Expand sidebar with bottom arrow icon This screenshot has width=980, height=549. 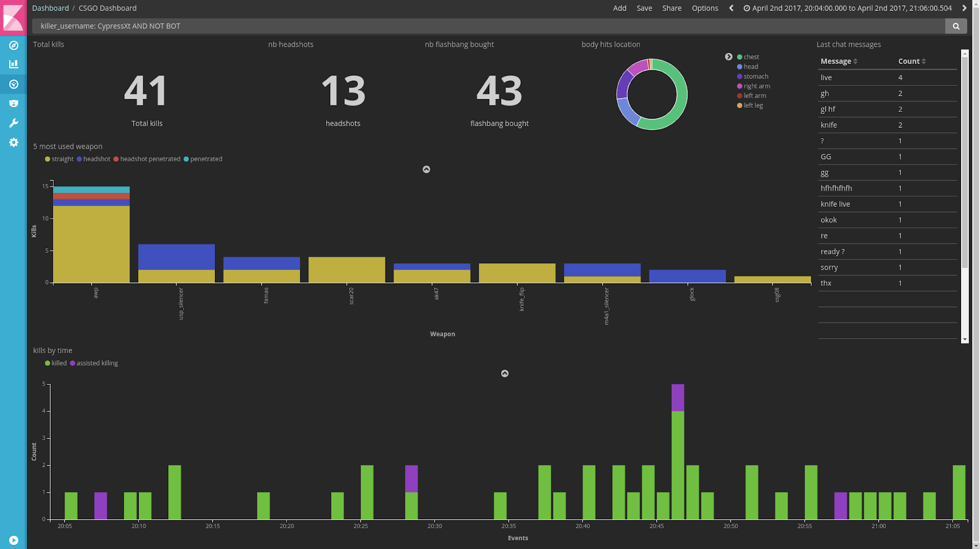13,540
